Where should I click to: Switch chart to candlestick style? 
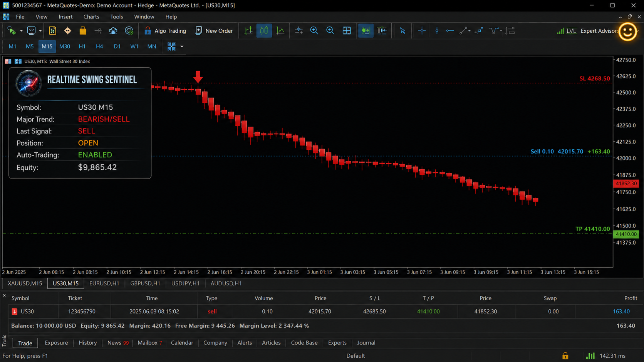pyautogui.click(x=264, y=31)
